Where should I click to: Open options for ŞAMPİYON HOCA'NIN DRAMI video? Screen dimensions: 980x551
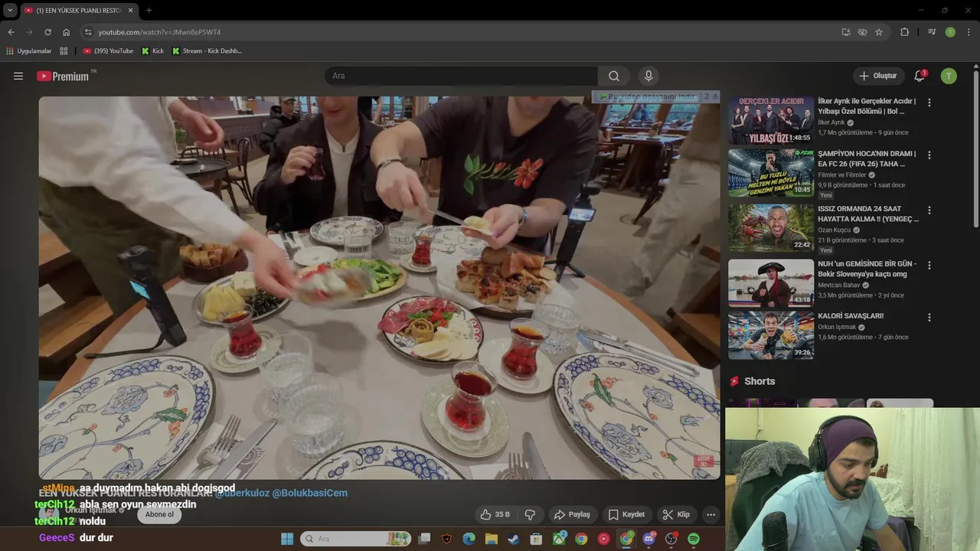pyautogui.click(x=929, y=155)
